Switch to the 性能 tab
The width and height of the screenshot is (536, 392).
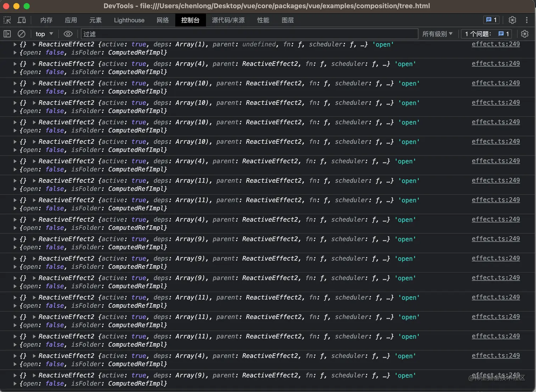(263, 20)
